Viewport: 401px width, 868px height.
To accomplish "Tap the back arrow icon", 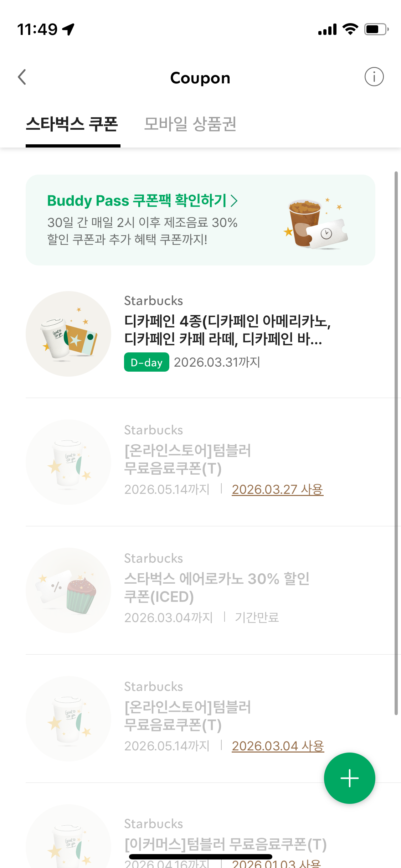I will 22,77.
